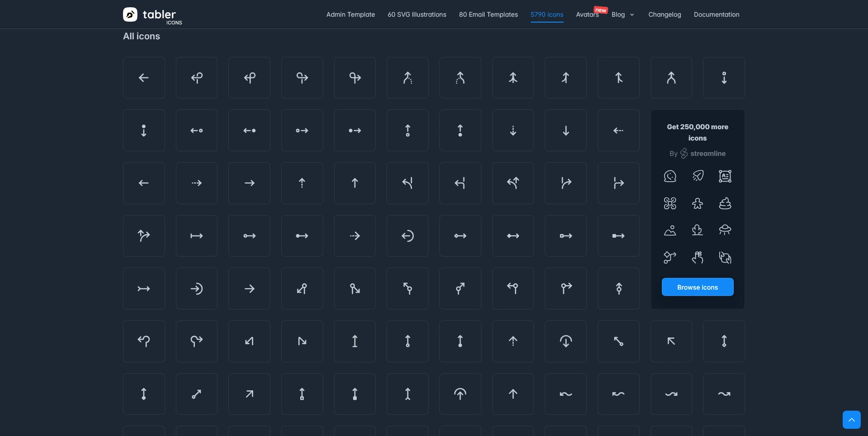This screenshot has width=868, height=436.
Task: Pick the plain diagonal up-right arrow icon
Action: pos(249,394)
